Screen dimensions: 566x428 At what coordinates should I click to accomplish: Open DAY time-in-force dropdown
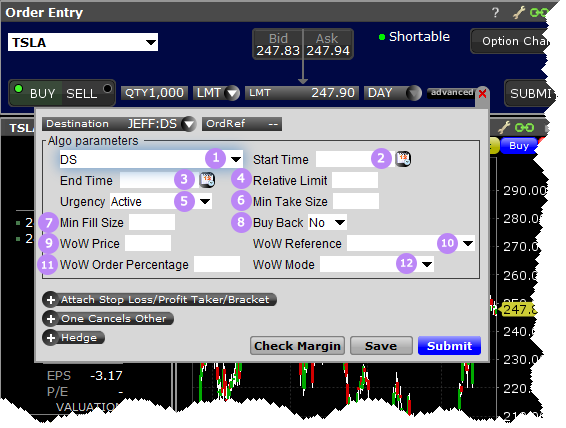(414, 93)
